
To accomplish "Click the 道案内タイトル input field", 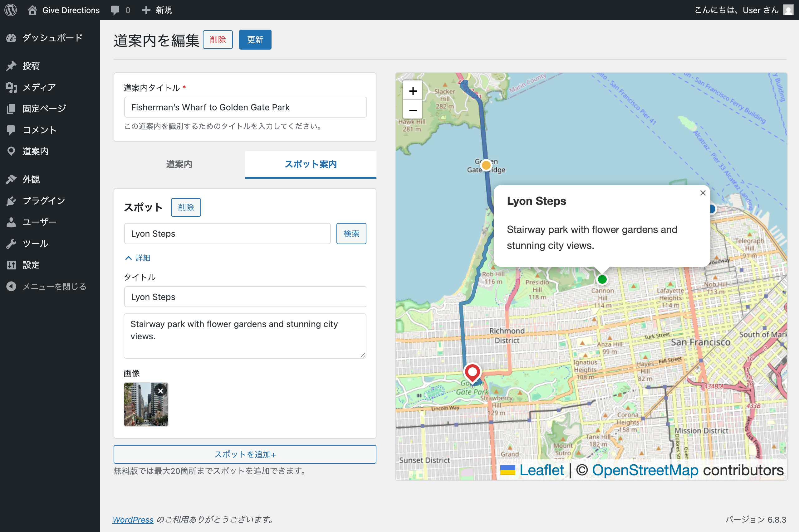I will pyautogui.click(x=245, y=107).
